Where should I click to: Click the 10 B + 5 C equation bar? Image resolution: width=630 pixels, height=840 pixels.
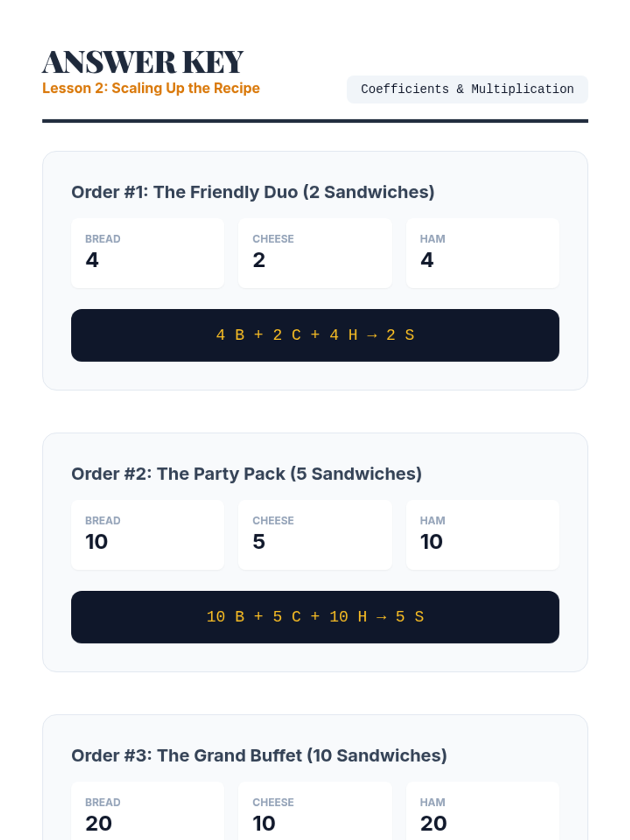[x=315, y=617]
